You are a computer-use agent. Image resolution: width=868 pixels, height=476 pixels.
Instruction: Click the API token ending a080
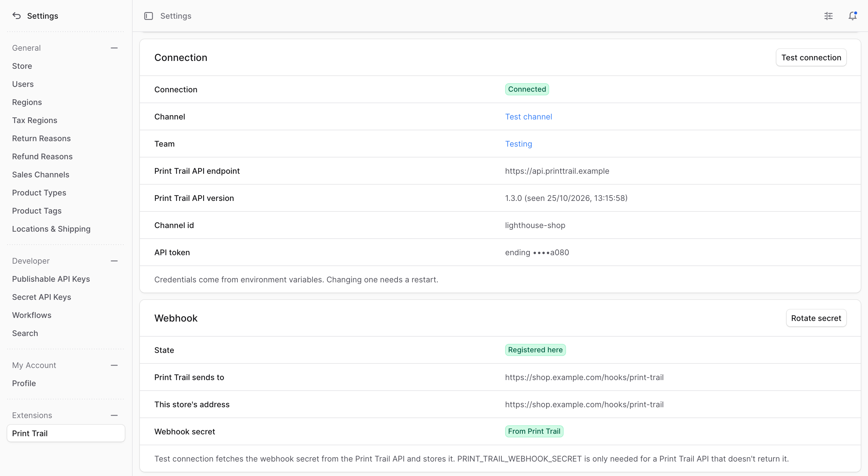coord(537,253)
